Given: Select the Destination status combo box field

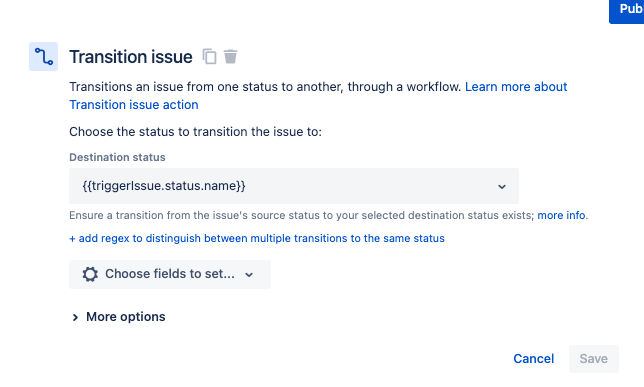Looking at the screenshot, I should [x=294, y=186].
